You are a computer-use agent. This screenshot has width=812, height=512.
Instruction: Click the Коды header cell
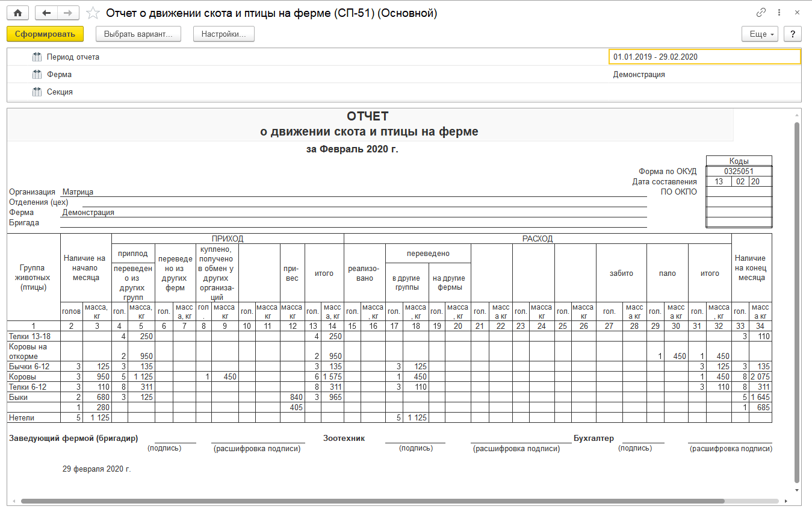(x=739, y=161)
